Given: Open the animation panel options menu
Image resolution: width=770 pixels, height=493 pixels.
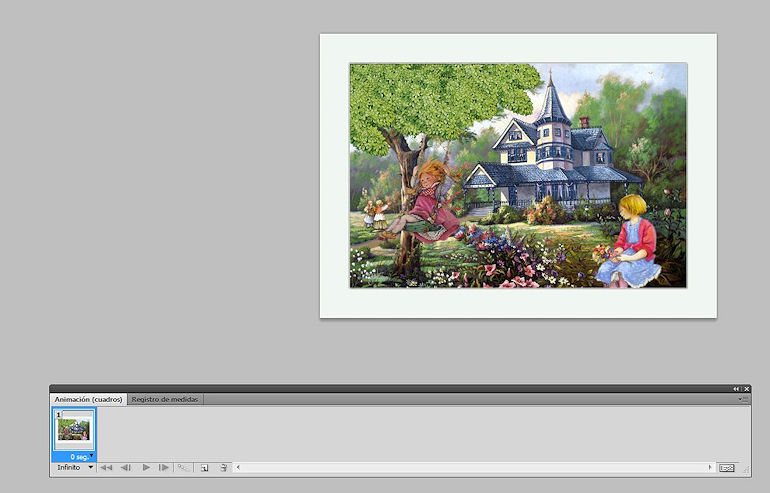Looking at the screenshot, I should 742,399.
